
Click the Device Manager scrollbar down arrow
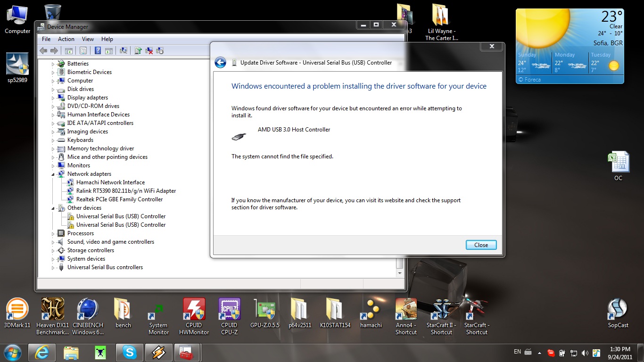[x=400, y=273]
